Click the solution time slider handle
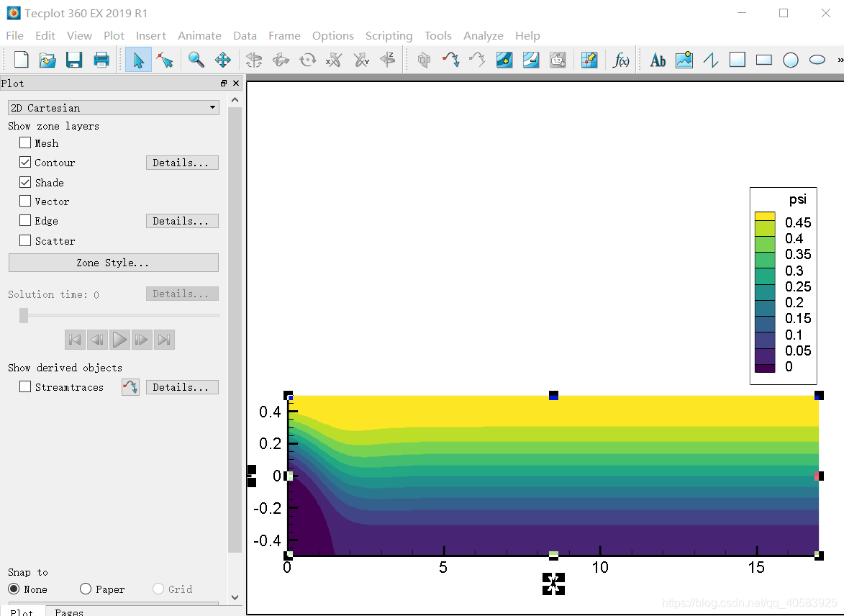 24,315
